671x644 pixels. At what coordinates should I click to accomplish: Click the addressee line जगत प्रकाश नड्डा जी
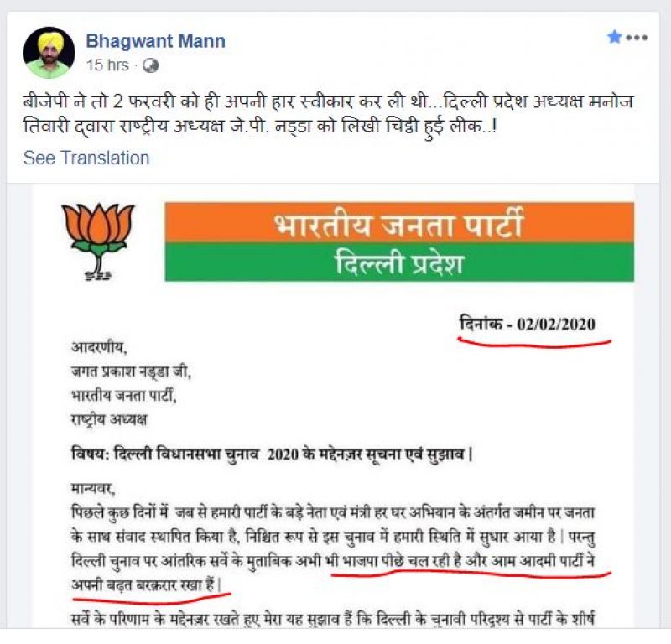coord(131,371)
